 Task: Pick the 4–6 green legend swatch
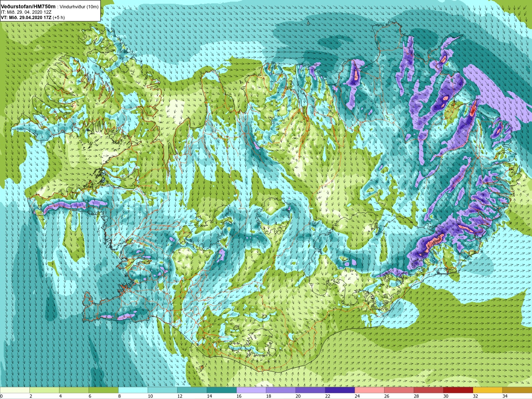74,390
